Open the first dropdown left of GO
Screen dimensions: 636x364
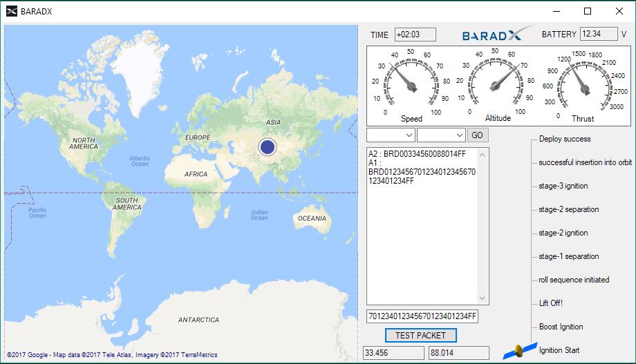click(391, 135)
